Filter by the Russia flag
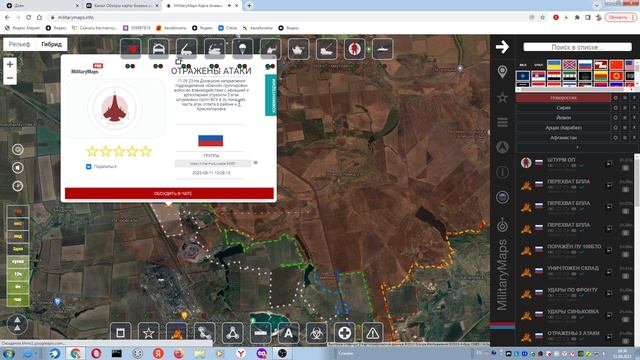This screenshot has height=360, width=640. coord(585,65)
